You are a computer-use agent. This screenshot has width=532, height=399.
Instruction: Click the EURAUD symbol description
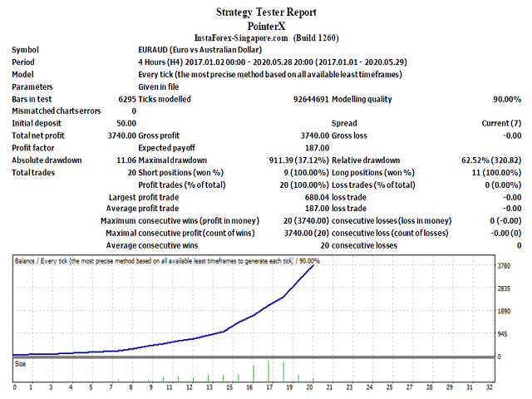point(199,50)
